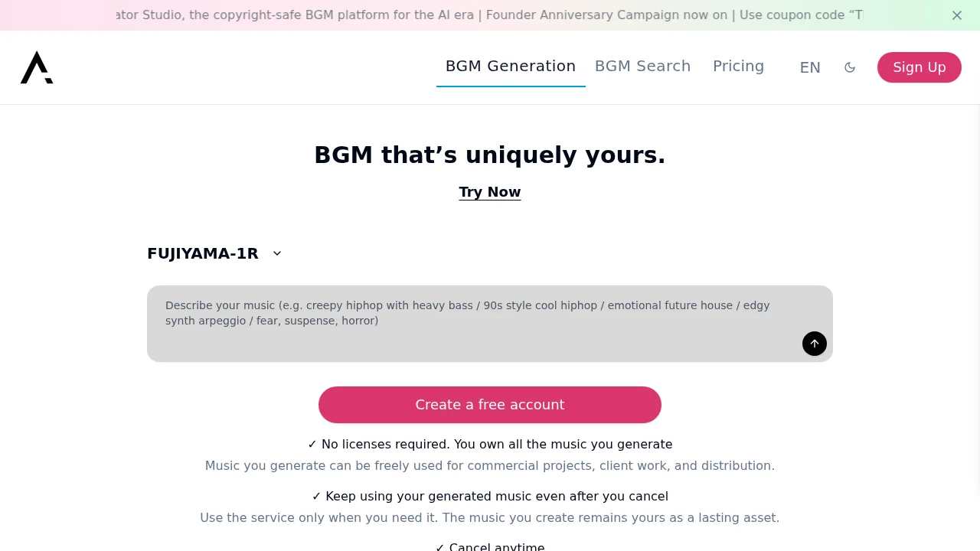Open the EN language dropdown
The width and height of the screenshot is (980, 551).
[810, 67]
